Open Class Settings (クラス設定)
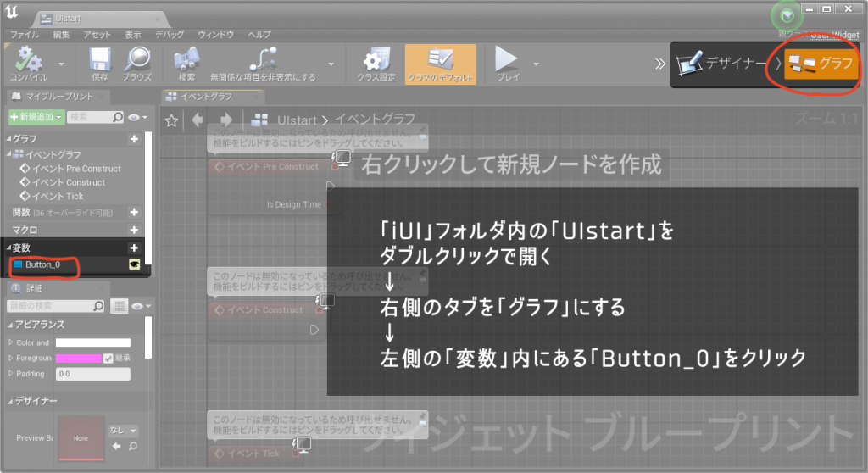 click(376, 60)
